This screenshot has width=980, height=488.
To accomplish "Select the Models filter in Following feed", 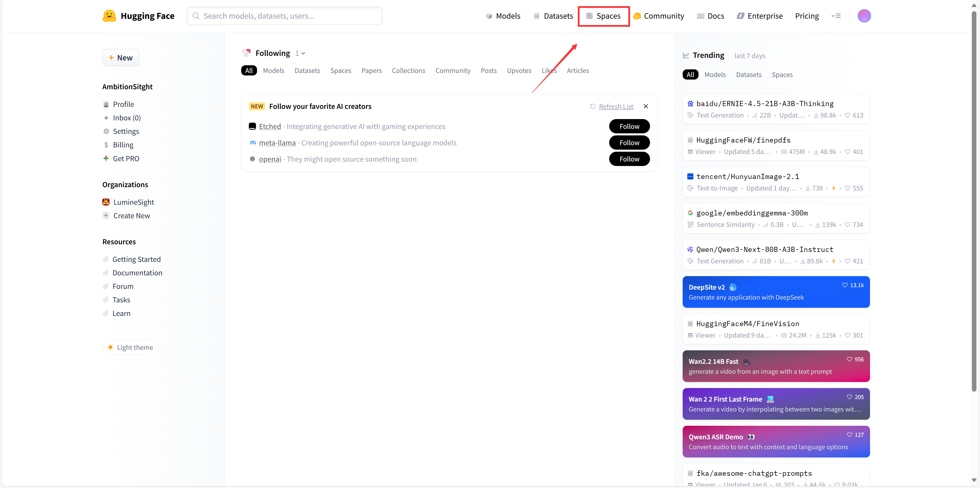I will tap(274, 70).
